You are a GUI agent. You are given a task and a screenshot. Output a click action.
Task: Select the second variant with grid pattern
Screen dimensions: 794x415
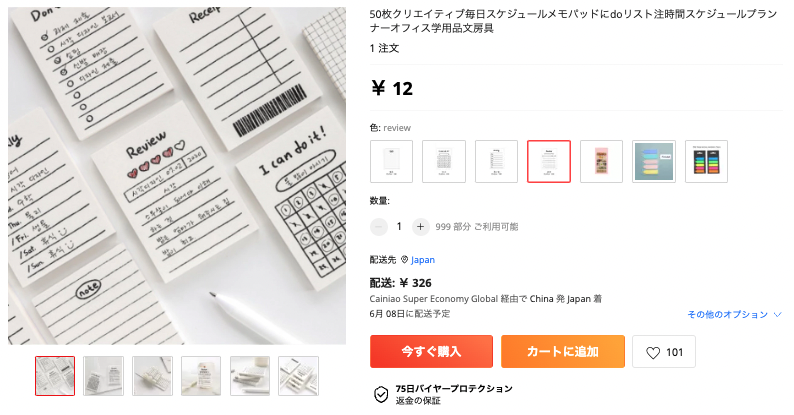point(444,161)
